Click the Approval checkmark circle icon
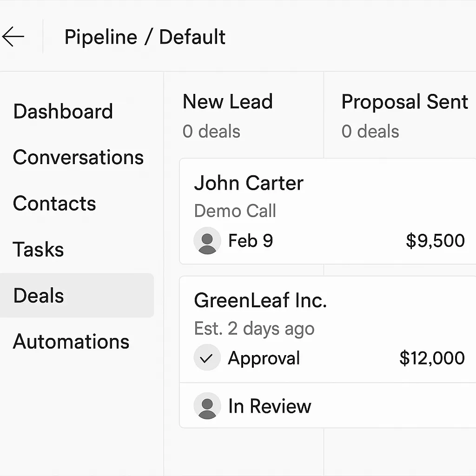 click(207, 357)
